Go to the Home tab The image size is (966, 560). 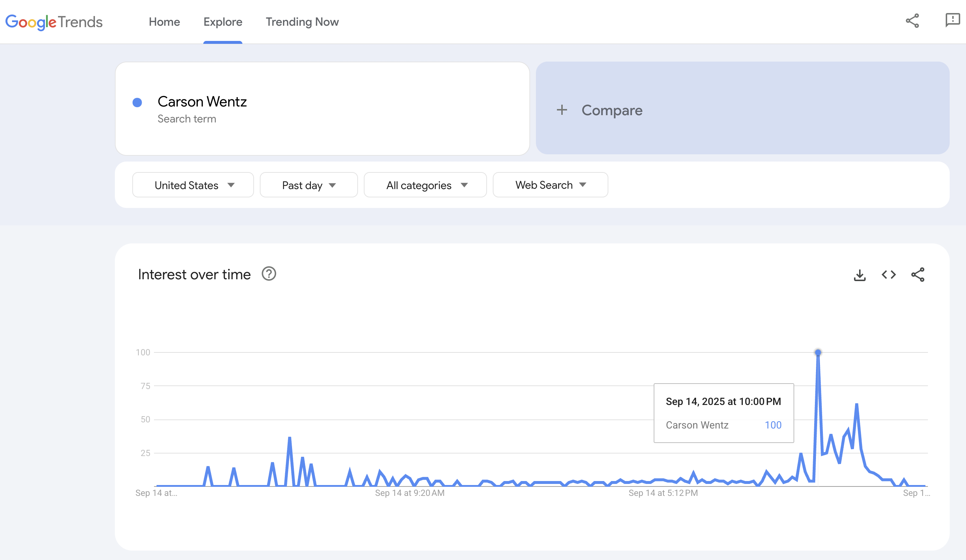(x=164, y=22)
